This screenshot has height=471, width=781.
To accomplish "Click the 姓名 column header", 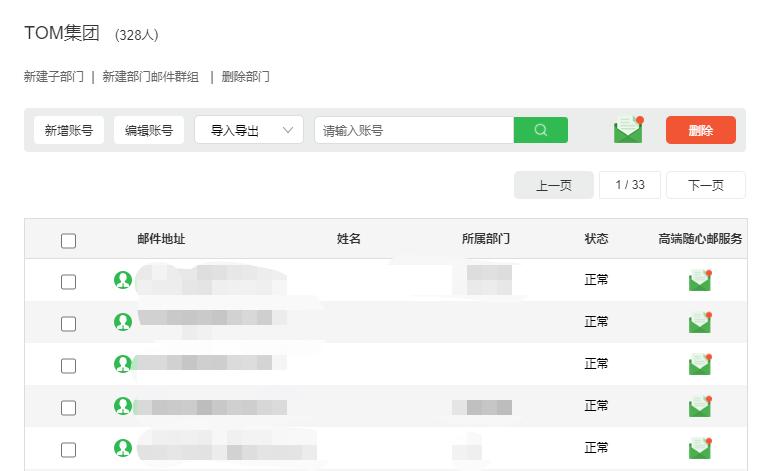I will coord(349,239).
